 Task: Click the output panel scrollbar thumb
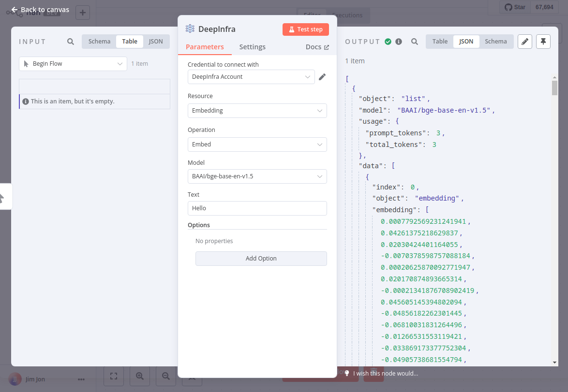tap(554, 88)
